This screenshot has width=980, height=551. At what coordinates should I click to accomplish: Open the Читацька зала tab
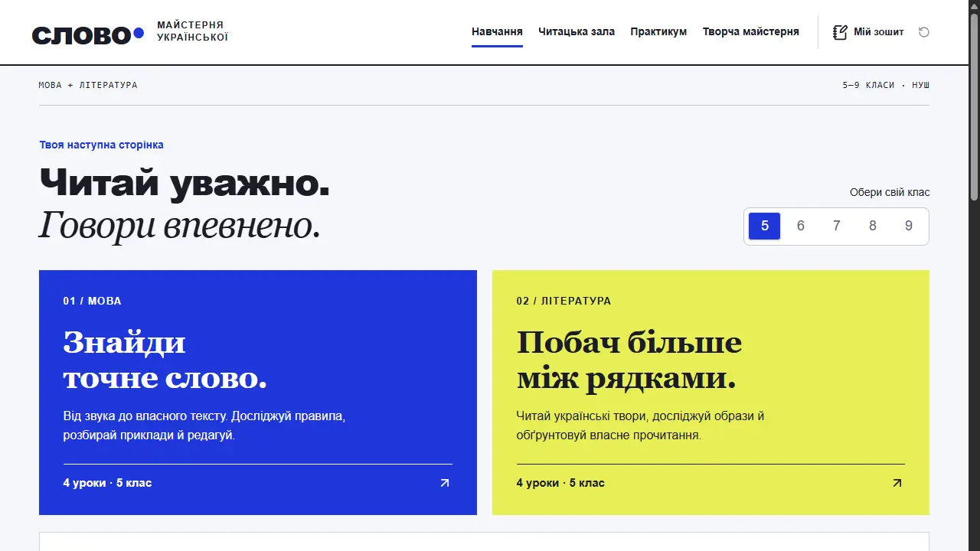click(x=577, y=31)
